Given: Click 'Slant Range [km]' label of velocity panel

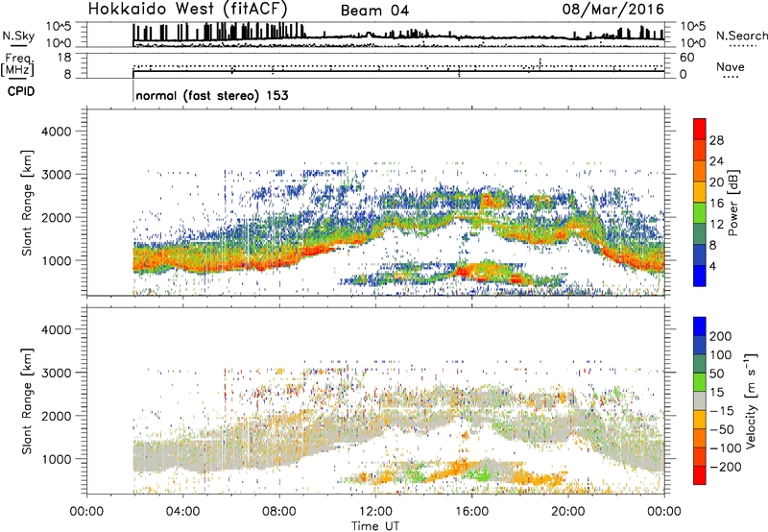Looking at the screenshot, I should tap(27, 401).
